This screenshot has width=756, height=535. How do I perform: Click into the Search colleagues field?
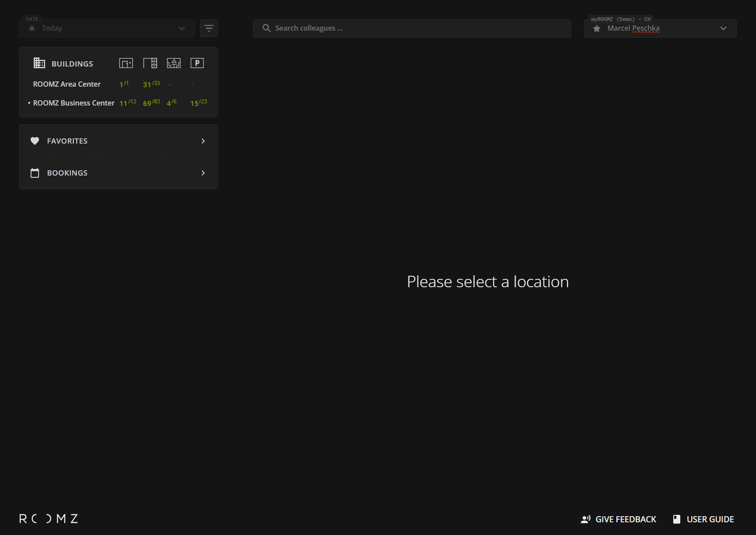pyautogui.click(x=411, y=28)
